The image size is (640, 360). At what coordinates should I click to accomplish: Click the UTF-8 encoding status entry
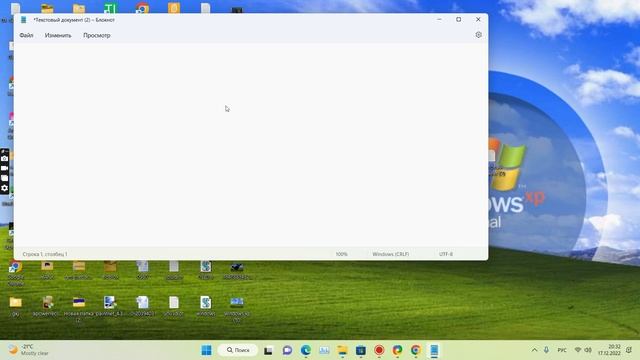pyautogui.click(x=446, y=254)
